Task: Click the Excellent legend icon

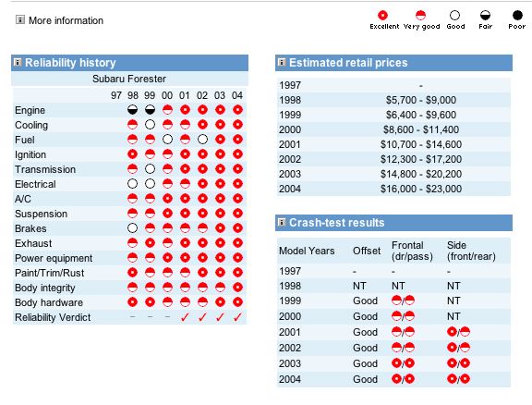Action: [382, 16]
